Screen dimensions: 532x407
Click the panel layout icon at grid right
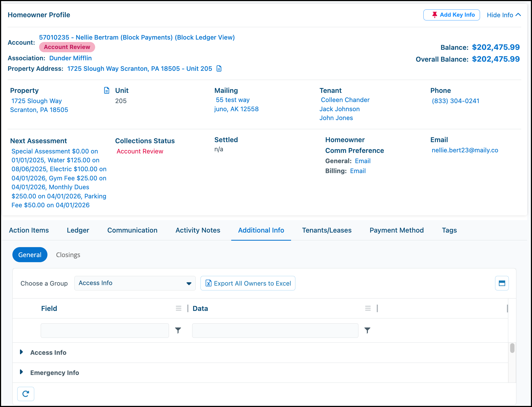502,283
